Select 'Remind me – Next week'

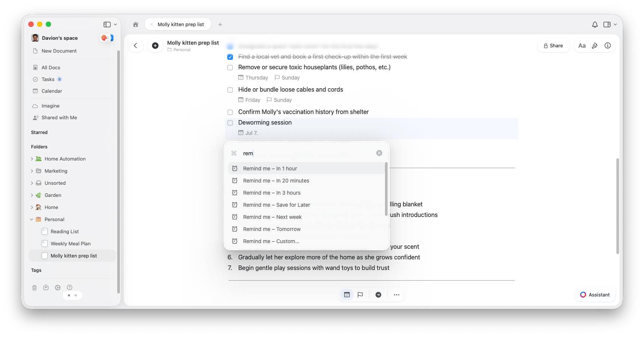point(306,217)
